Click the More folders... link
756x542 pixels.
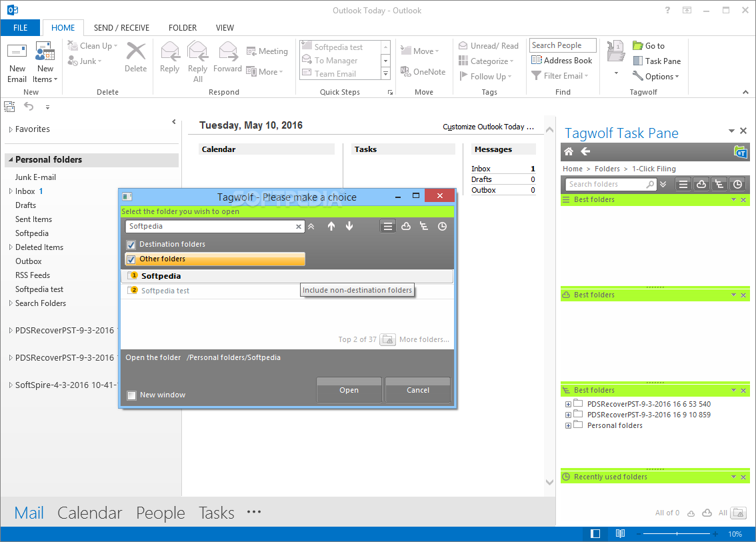point(424,339)
